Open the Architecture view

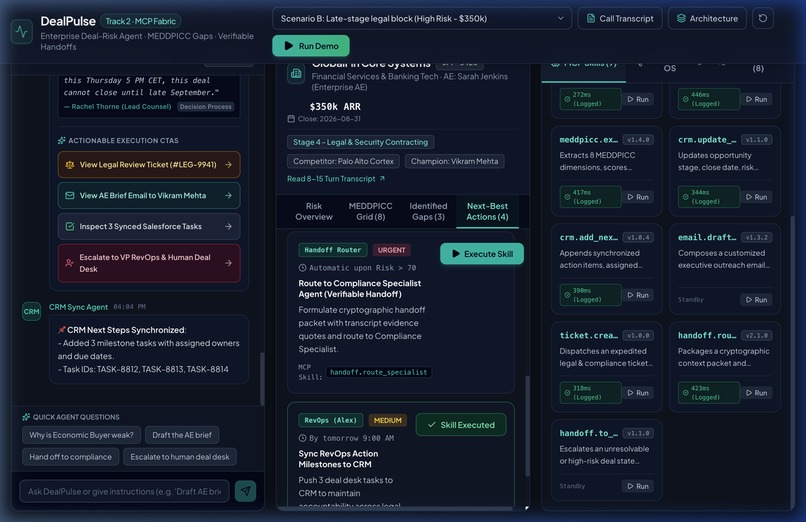click(x=707, y=18)
